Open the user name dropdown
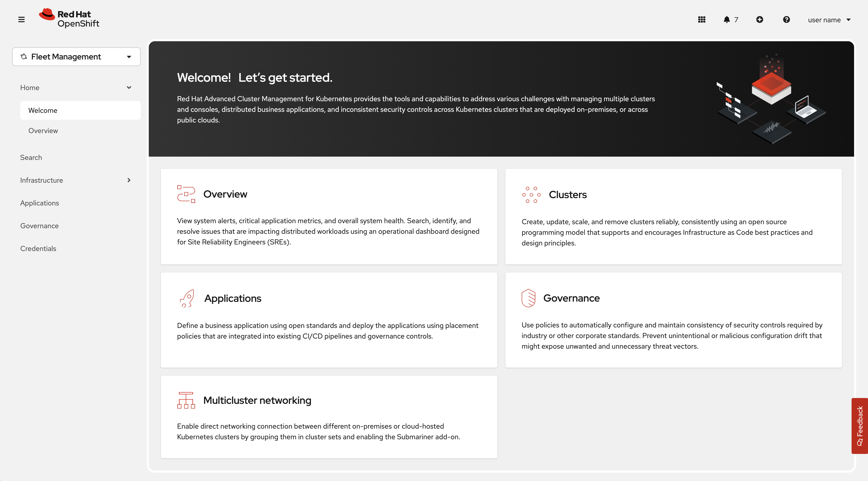The height and width of the screenshot is (481, 868). tap(829, 20)
